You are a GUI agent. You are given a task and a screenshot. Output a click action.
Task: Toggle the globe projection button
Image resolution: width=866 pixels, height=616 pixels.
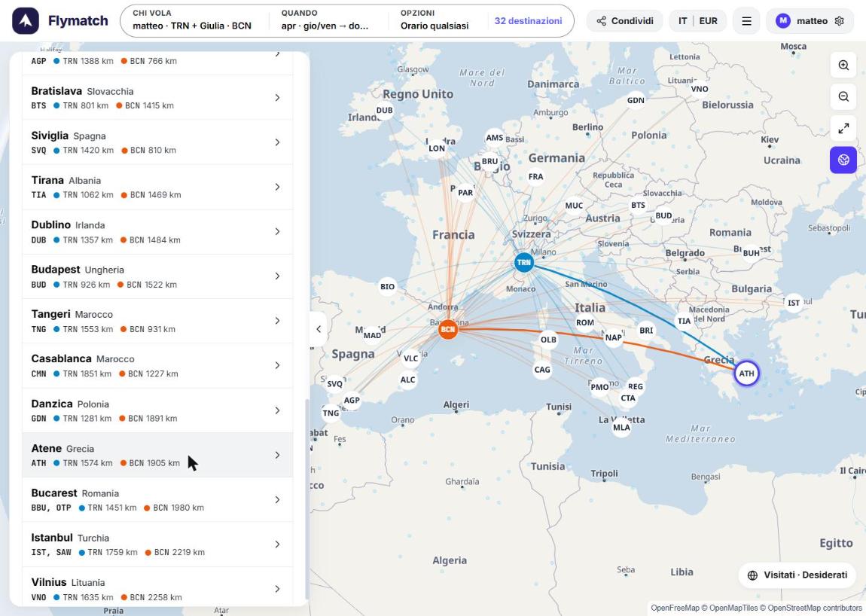point(843,160)
